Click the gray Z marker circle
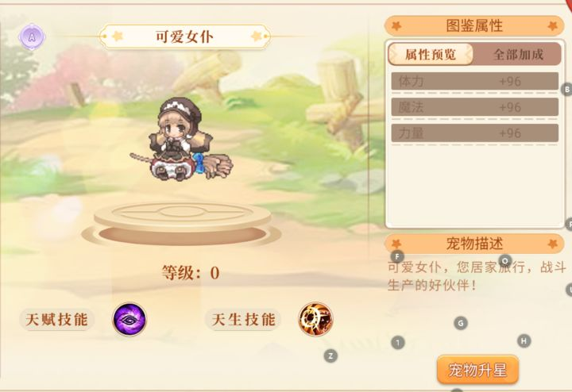The image size is (572, 392). [330, 356]
